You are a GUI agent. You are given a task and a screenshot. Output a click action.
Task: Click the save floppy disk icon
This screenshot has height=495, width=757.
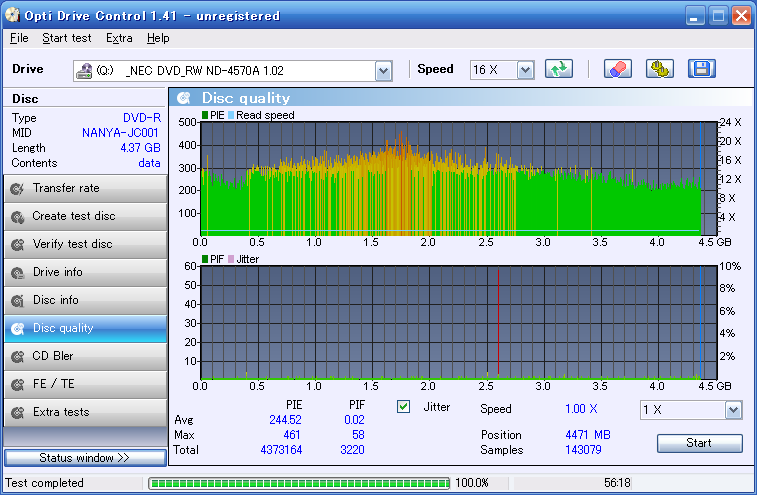coord(700,69)
